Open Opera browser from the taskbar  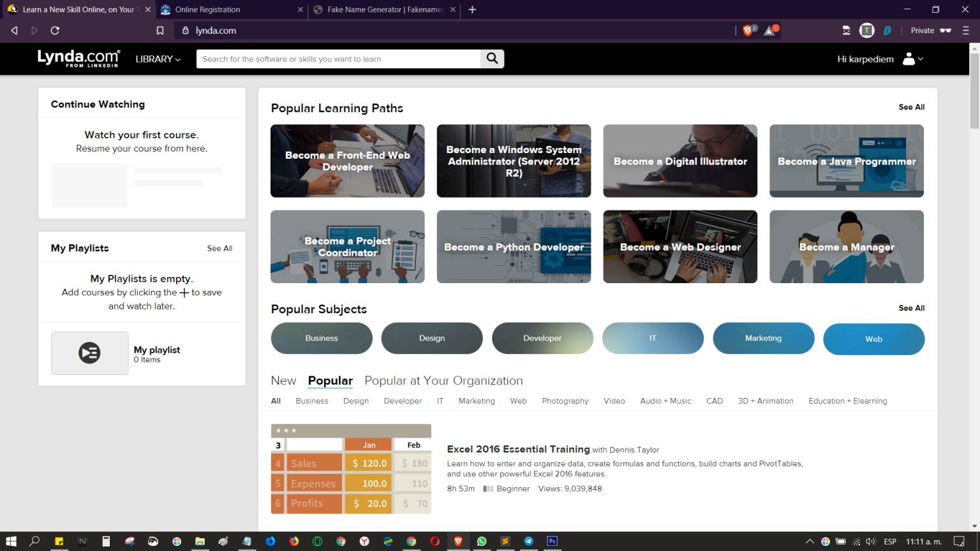(x=434, y=541)
